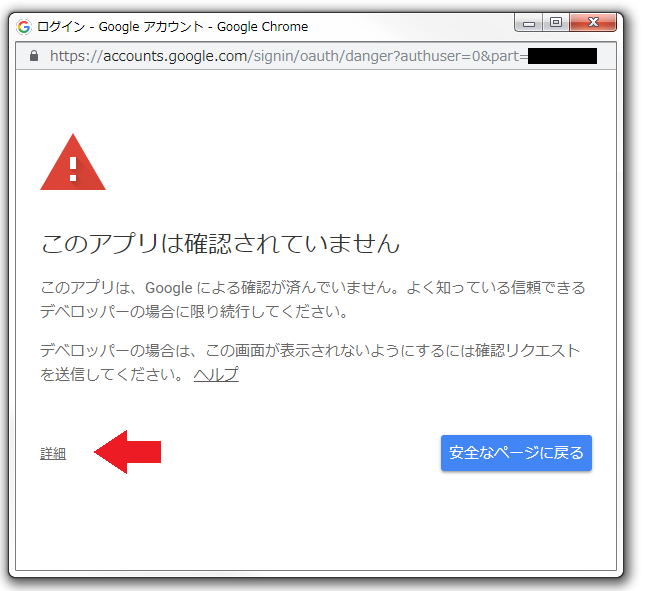Screen dimensions: 649x591
Task: Maximize the Chrome login window
Action: 556,22
